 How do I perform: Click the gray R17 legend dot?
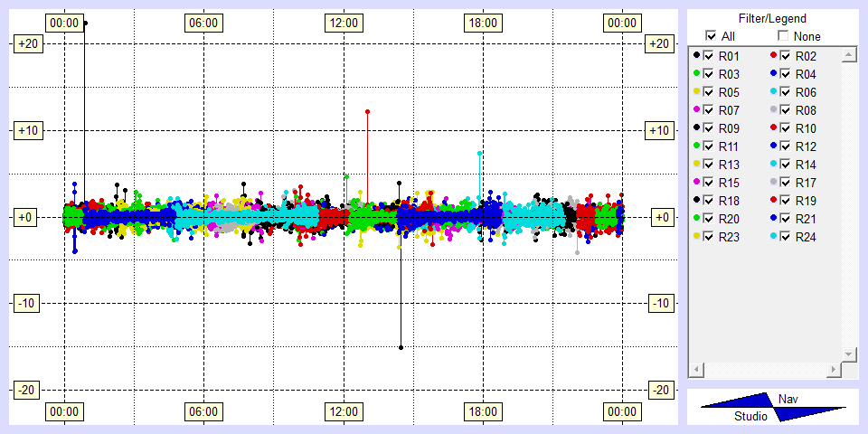click(x=774, y=183)
